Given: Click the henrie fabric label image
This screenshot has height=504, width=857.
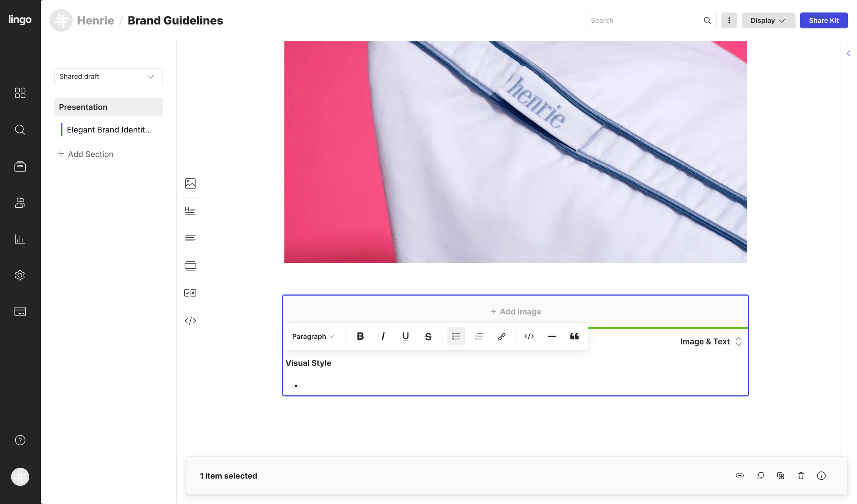Looking at the screenshot, I should pyautogui.click(x=515, y=152).
